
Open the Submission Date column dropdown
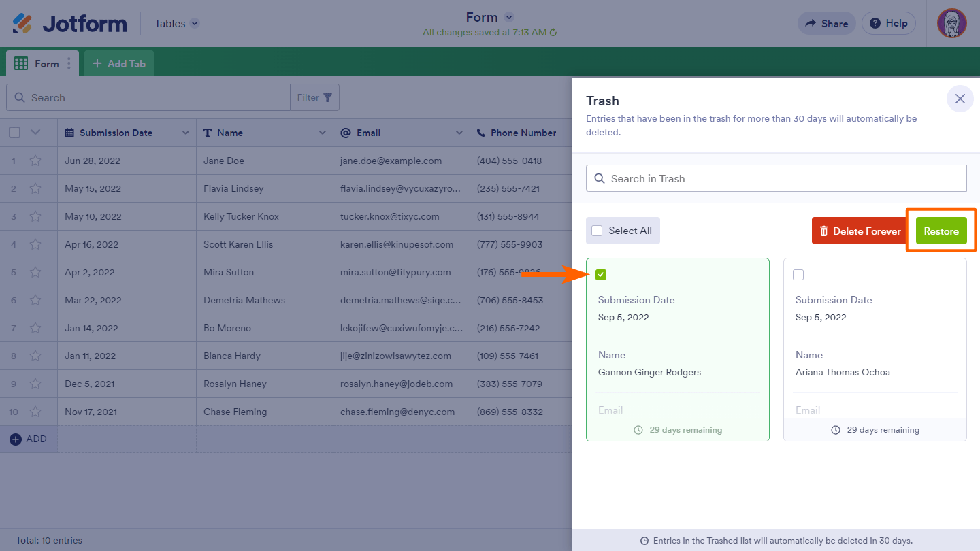[x=185, y=133]
